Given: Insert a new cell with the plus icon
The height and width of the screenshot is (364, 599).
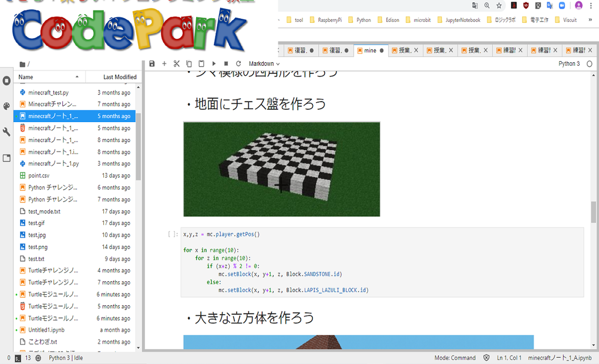Looking at the screenshot, I should pyautogui.click(x=164, y=64).
